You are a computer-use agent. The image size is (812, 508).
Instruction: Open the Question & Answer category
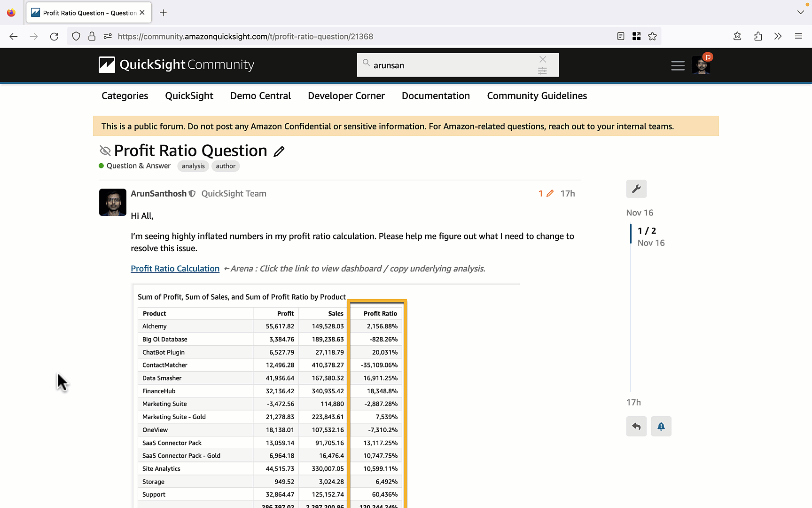pyautogui.click(x=135, y=166)
